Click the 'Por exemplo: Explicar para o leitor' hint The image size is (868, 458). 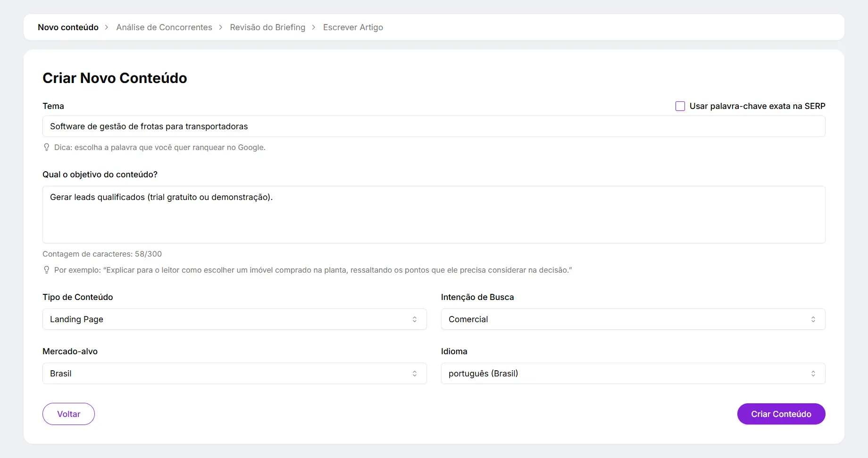pos(313,270)
